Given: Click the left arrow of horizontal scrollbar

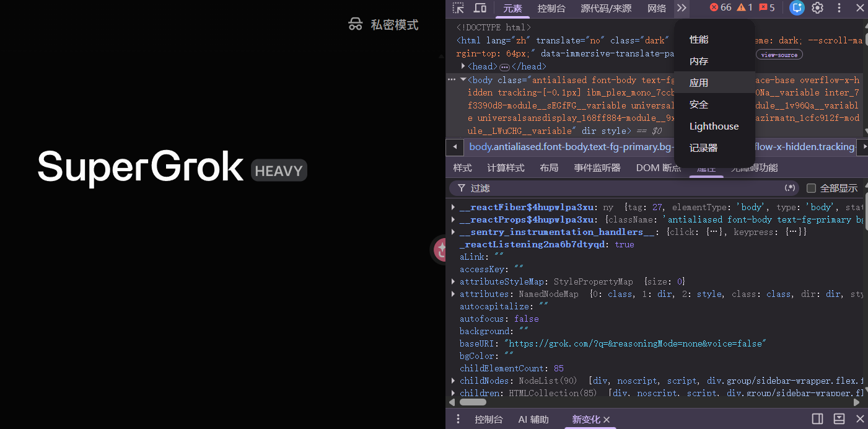Looking at the screenshot, I should pos(454,402).
